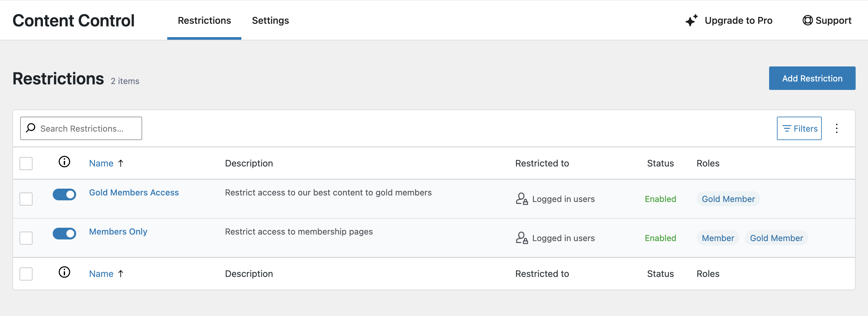Focus the Search Restrictions input field
Viewport: 868px width, 316px height.
click(x=81, y=128)
